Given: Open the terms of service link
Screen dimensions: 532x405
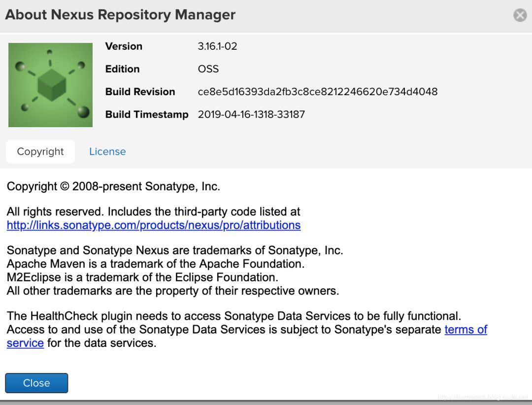Looking at the screenshot, I should (465, 330).
